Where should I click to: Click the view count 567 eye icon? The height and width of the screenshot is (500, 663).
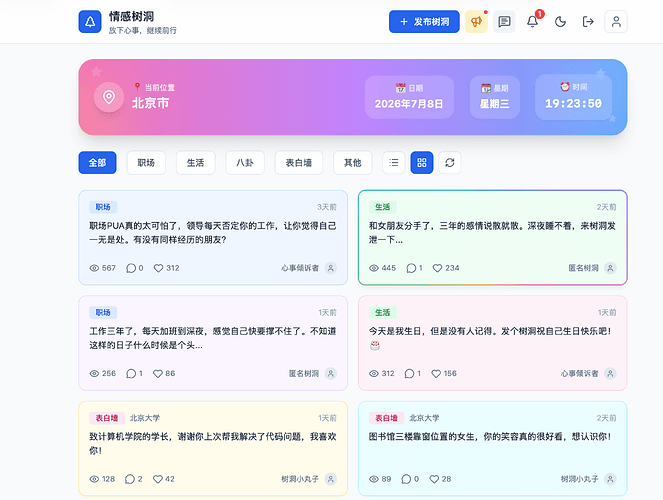94,268
